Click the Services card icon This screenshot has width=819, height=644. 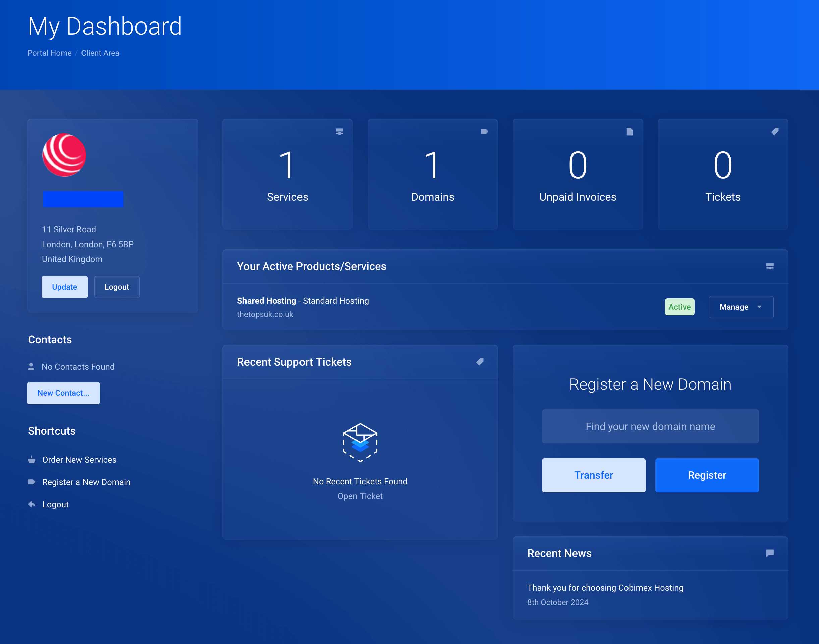point(339,131)
